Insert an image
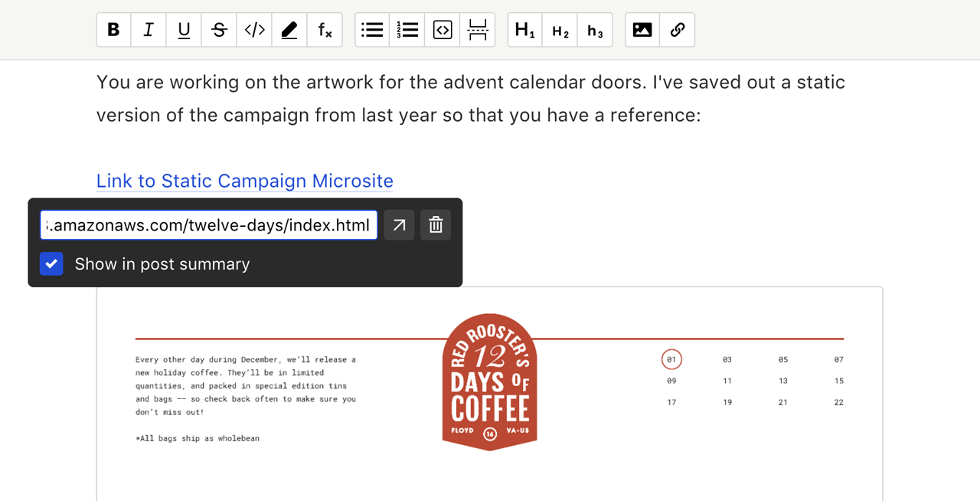This screenshot has width=980, height=501. [x=642, y=30]
